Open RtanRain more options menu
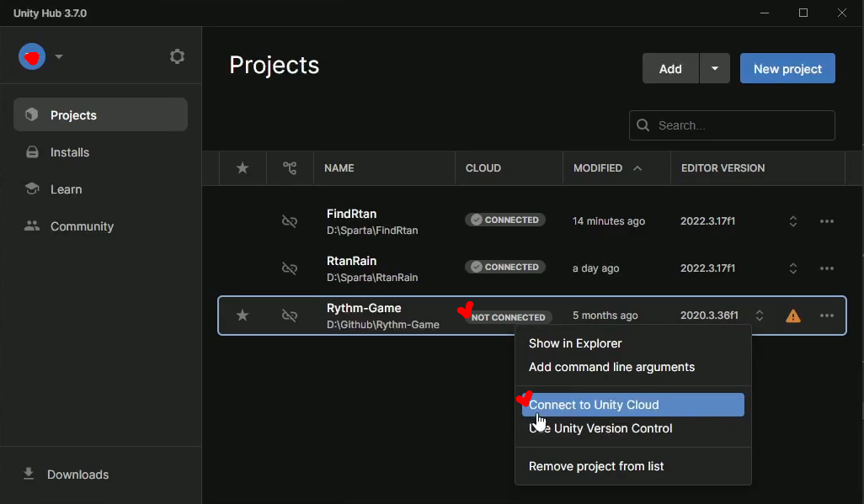The height and width of the screenshot is (504, 864). (827, 268)
